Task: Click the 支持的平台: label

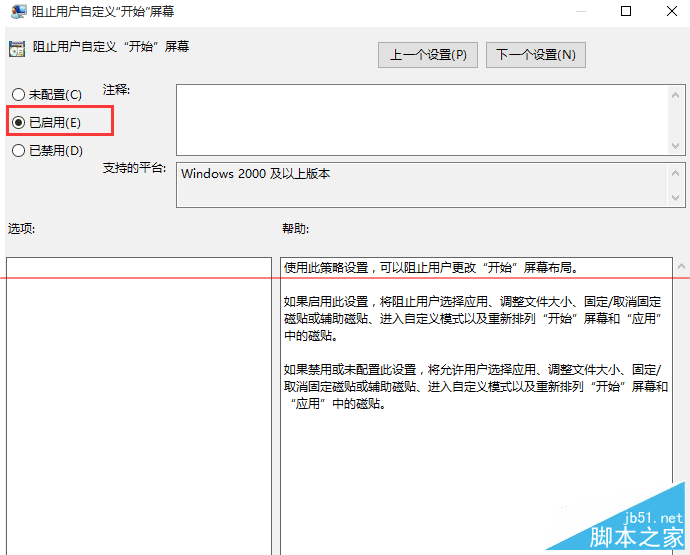Action: click(134, 168)
